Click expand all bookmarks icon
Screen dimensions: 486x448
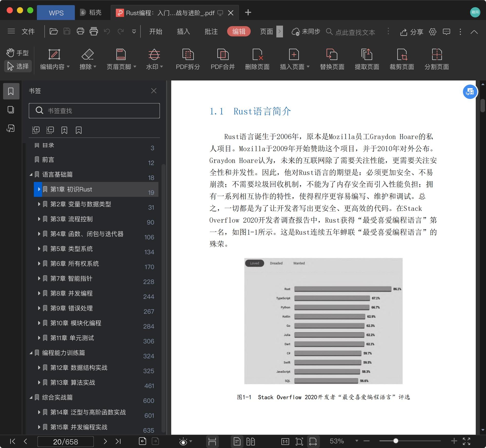(x=36, y=130)
